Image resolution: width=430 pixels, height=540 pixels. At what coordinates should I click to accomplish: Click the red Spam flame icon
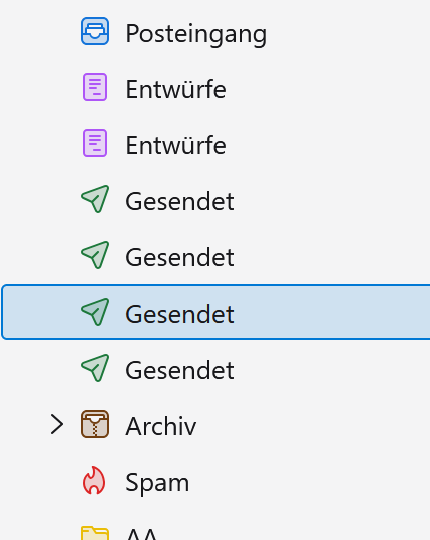tap(94, 480)
